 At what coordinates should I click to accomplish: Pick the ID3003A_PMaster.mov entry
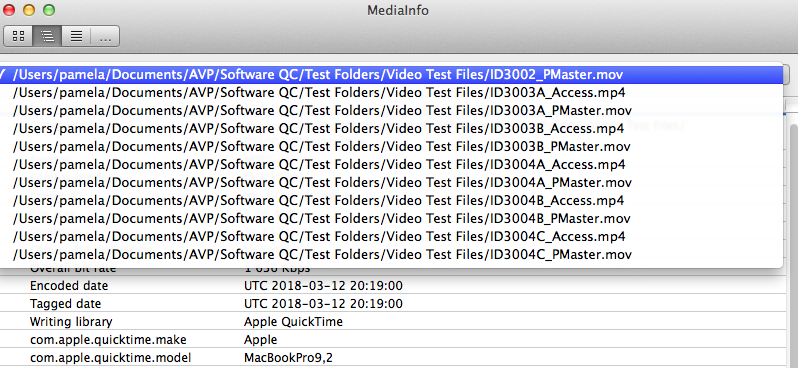point(391,111)
